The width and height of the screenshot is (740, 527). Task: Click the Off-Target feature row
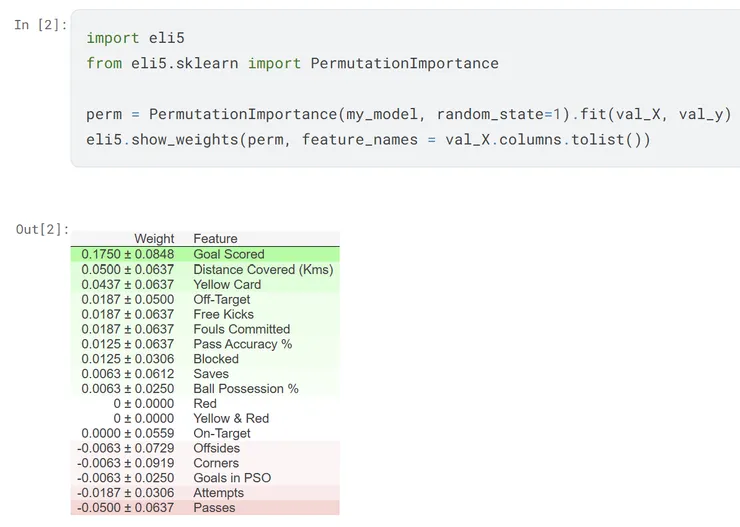(x=205, y=300)
